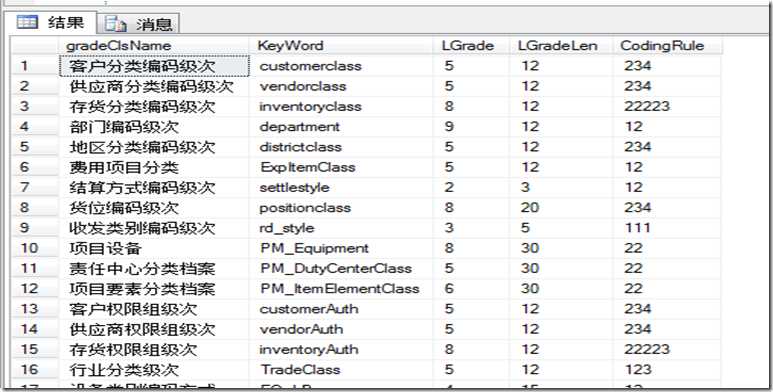
Task: Click the cell 责任中心分类档案
Action: pyautogui.click(x=154, y=268)
